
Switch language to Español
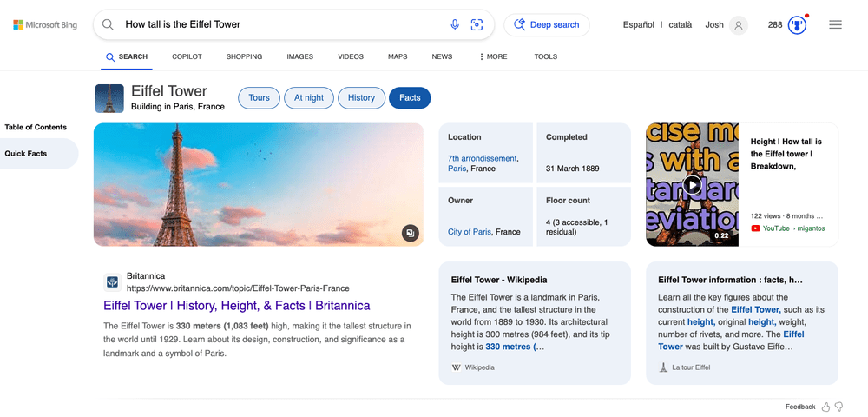(638, 25)
